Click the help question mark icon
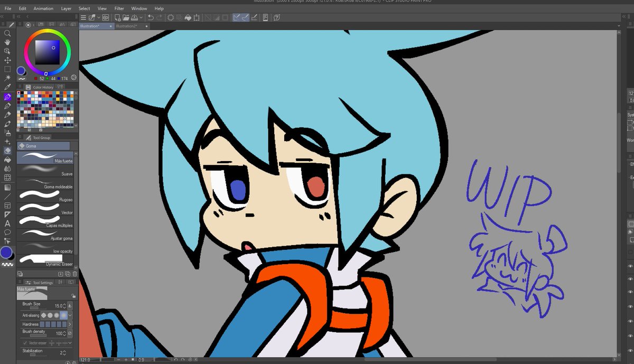634x364 pixels. 277,17
